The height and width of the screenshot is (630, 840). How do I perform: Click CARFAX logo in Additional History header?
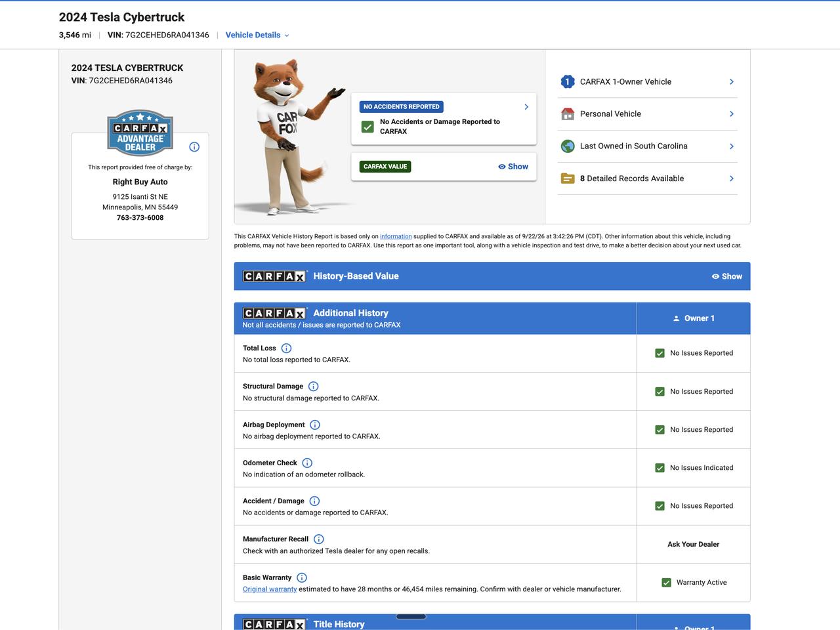[274, 313]
